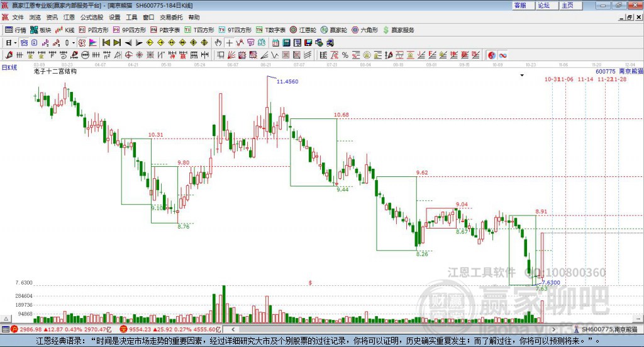This screenshot has width=644, height=347.
Task: Jump to last bar with skip-to-end icon
Action: click(117, 43)
